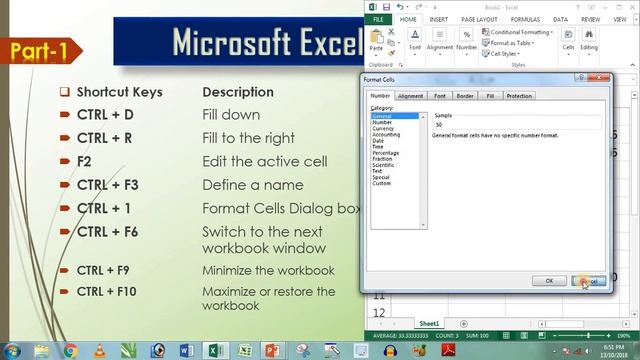Click the Save icon in Excel's title bar
Viewport: 640px width, 360px height.
[x=386, y=7]
